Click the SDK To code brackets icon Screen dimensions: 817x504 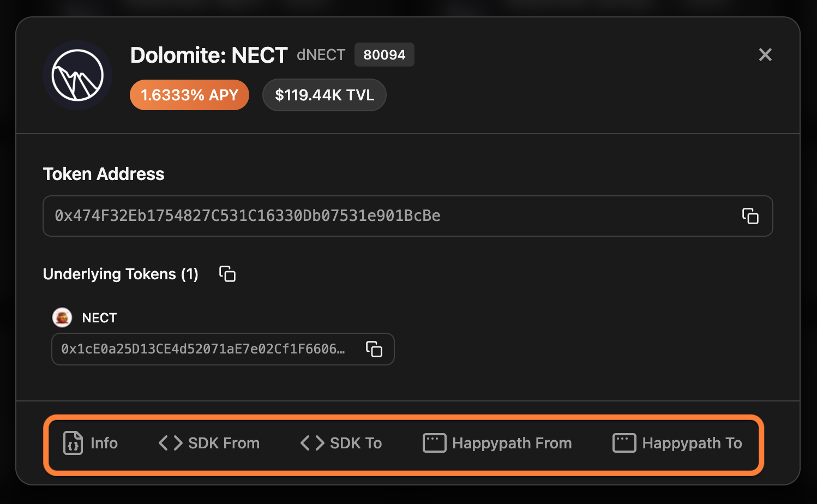(312, 443)
